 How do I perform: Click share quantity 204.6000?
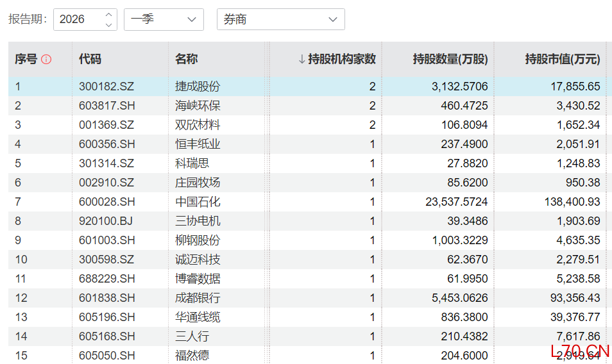tap(464, 356)
